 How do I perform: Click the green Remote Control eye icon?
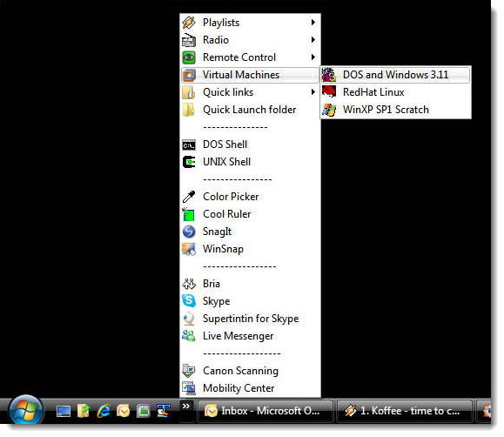pos(189,57)
